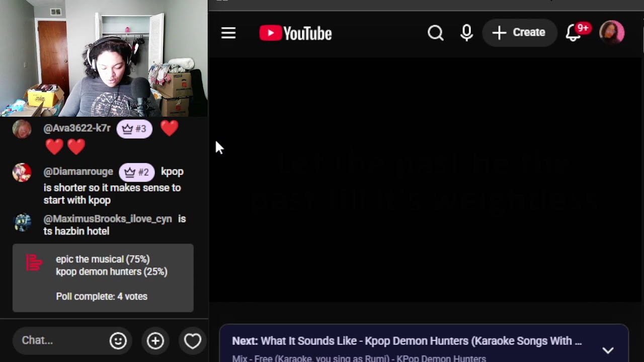Viewport: 644px width, 362px height.
Task: Click the Create button
Action: pyautogui.click(x=519, y=33)
